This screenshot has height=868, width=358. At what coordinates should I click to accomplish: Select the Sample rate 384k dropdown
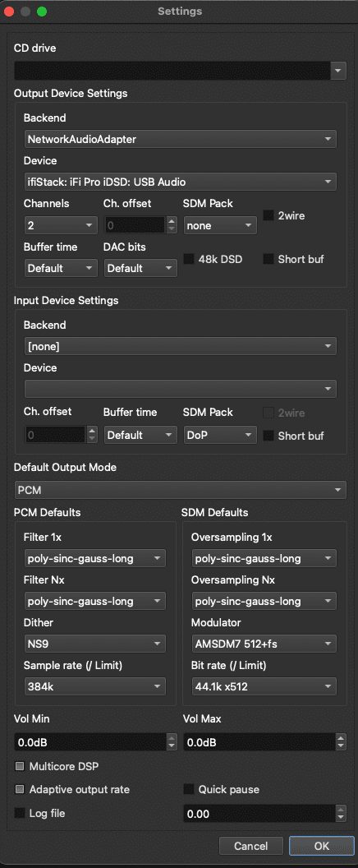95,687
